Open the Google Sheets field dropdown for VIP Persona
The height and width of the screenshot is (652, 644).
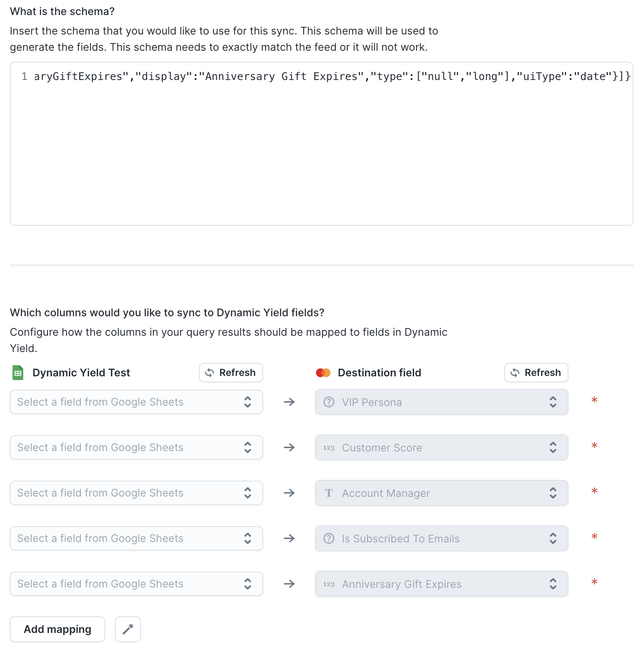pyautogui.click(x=136, y=402)
